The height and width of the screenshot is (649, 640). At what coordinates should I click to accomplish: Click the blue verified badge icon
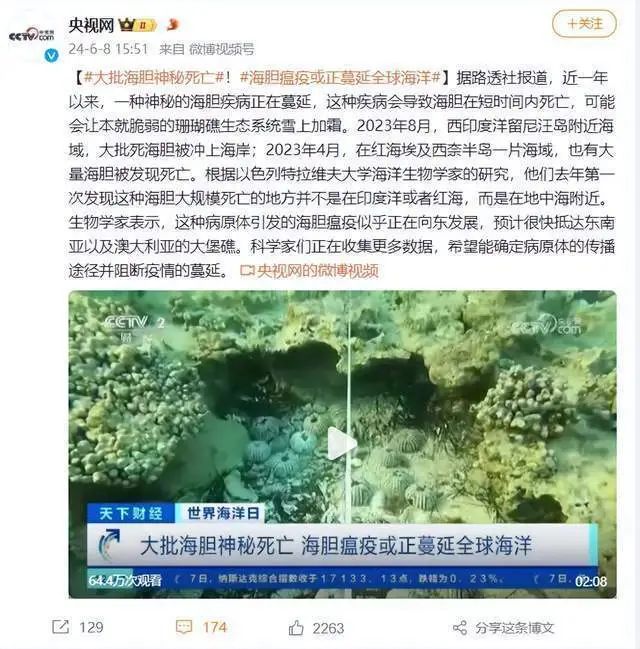click(51, 55)
